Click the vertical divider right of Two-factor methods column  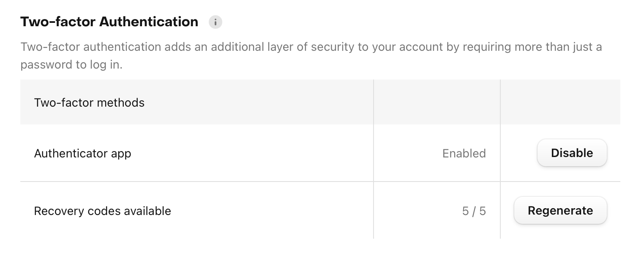pos(374,102)
